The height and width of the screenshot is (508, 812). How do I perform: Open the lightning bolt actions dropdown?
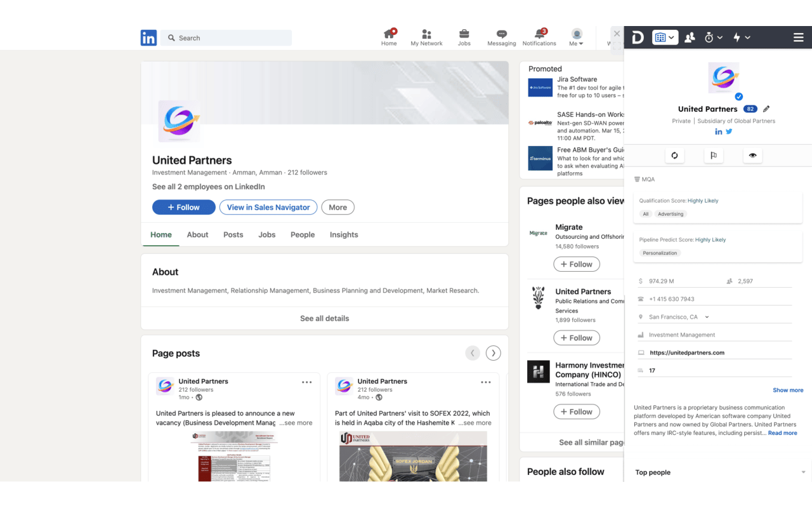click(x=742, y=38)
